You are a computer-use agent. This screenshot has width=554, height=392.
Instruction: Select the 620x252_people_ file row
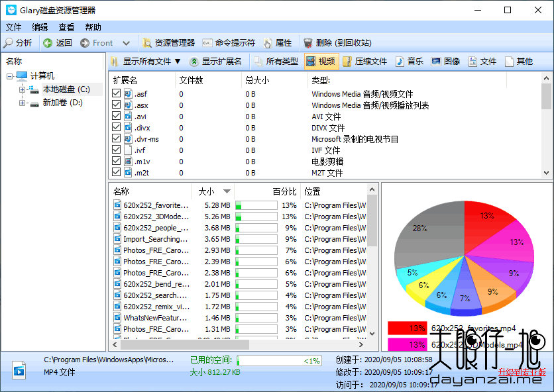coord(239,227)
